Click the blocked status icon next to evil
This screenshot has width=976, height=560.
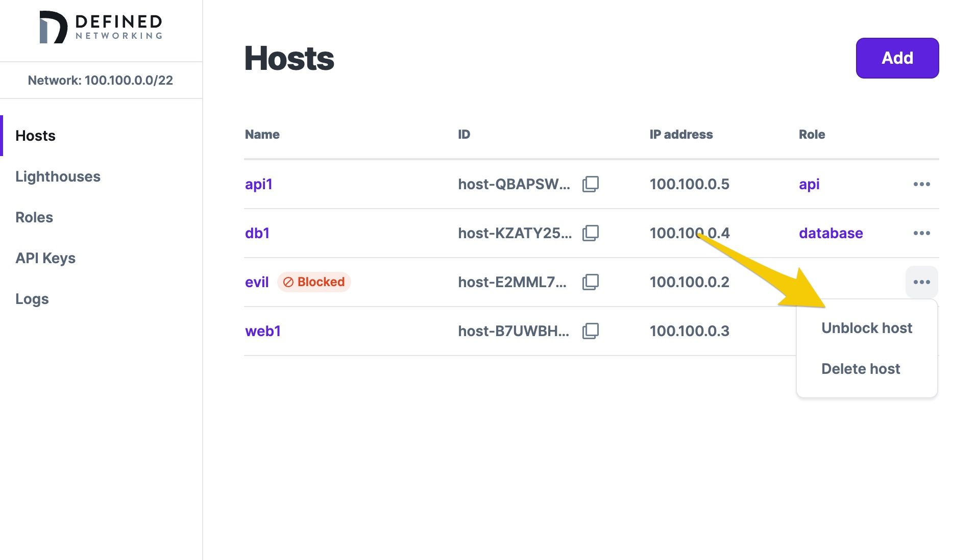289,282
